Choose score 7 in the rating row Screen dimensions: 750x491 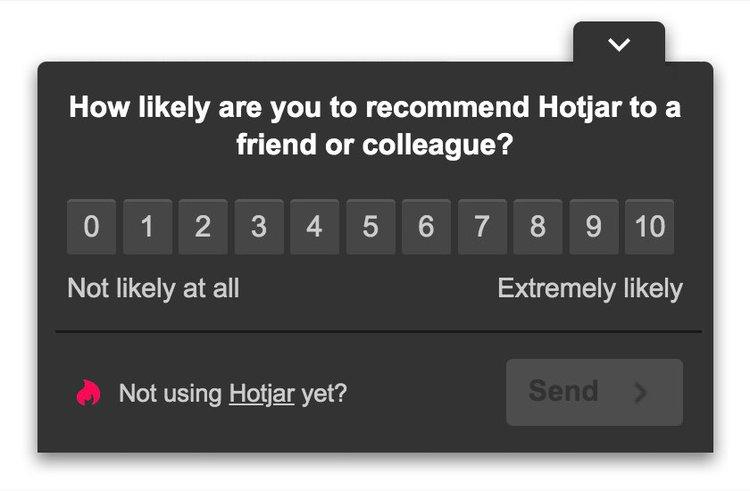(482, 227)
